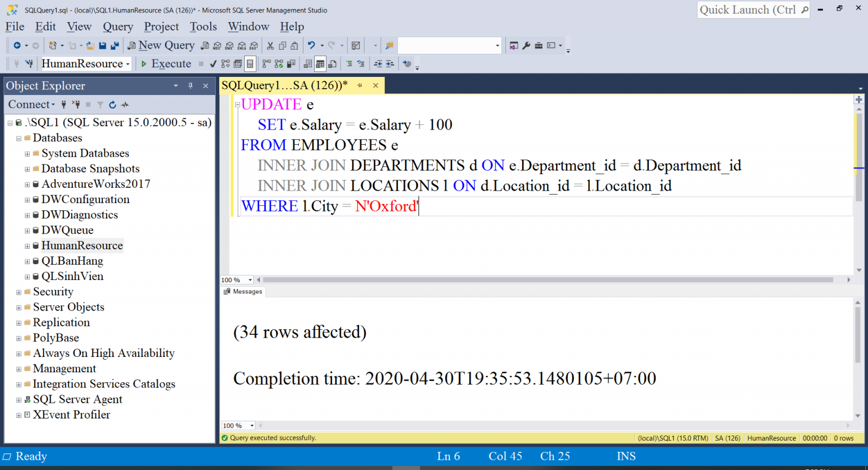Screen dimensions: 868x470
Task: Open Activity Monitor from Object Explorer toolbar
Action: [125, 105]
